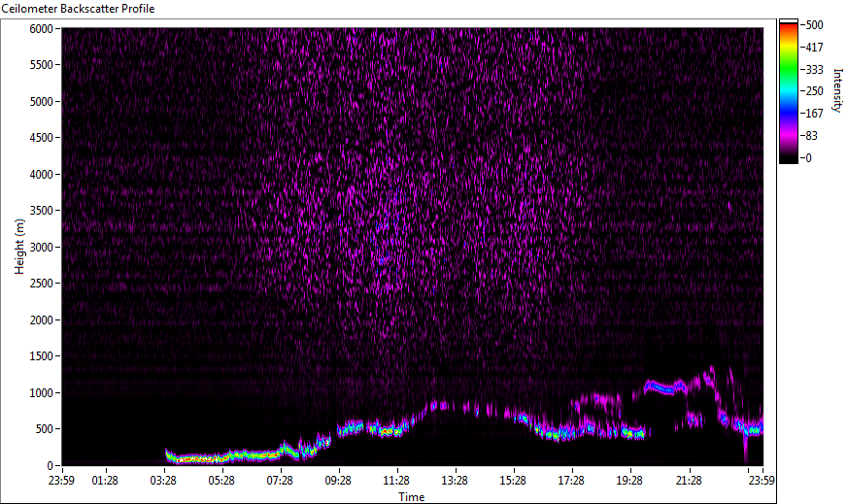Click the 6000 height axis label
Screen dimensions: 847x504
pyautogui.click(x=42, y=29)
